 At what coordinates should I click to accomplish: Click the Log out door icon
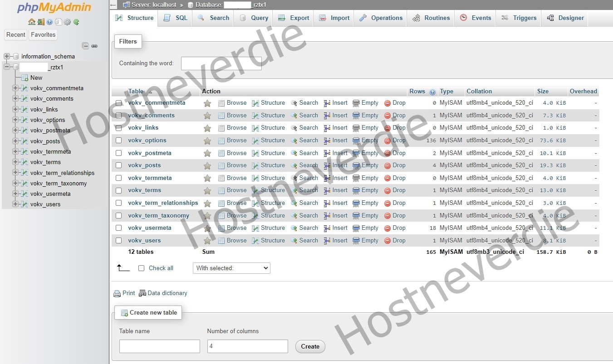pyautogui.click(x=40, y=22)
